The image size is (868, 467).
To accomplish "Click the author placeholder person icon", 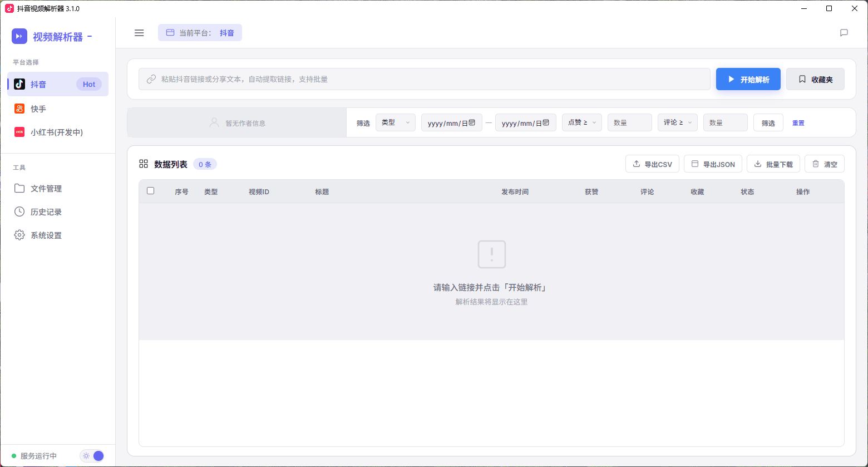I will tap(214, 122).
